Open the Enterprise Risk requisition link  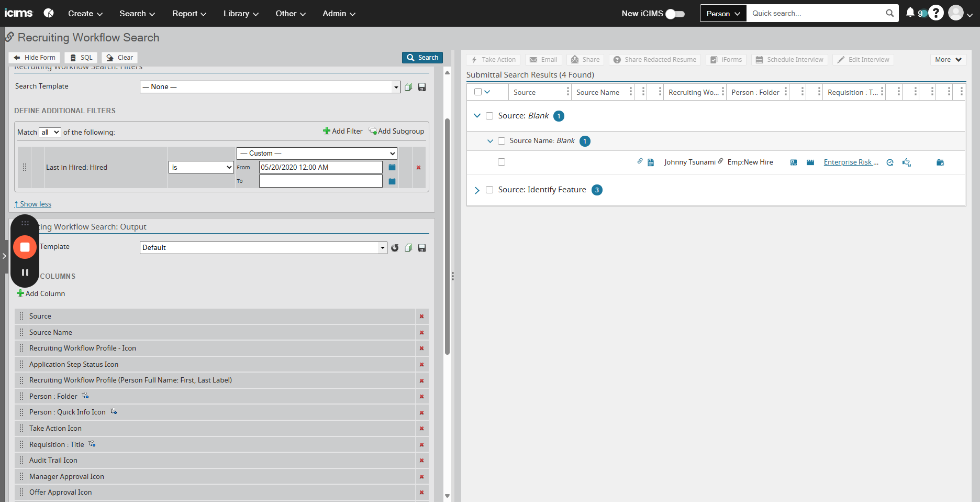click(x=851, y=162)
